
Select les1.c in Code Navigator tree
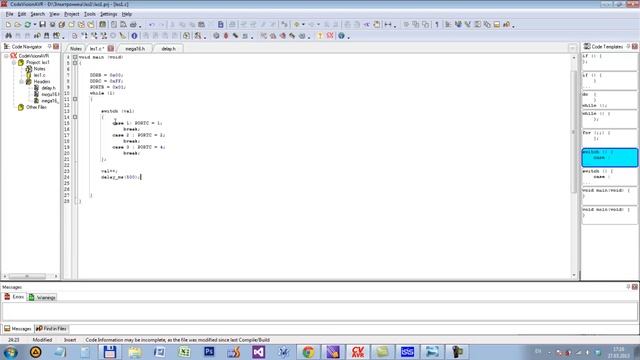click(40, 75)
